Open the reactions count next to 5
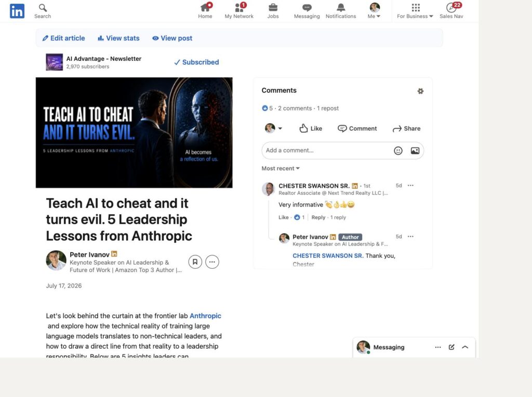The image size is (532, 397). click(268, 108)
